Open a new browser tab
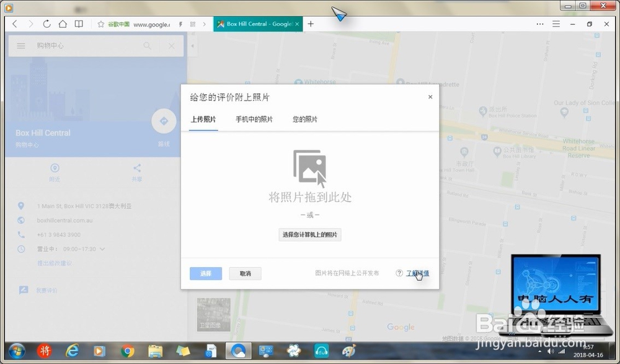The height and width of the screenshot is (364, 620). tap(311, 24)
